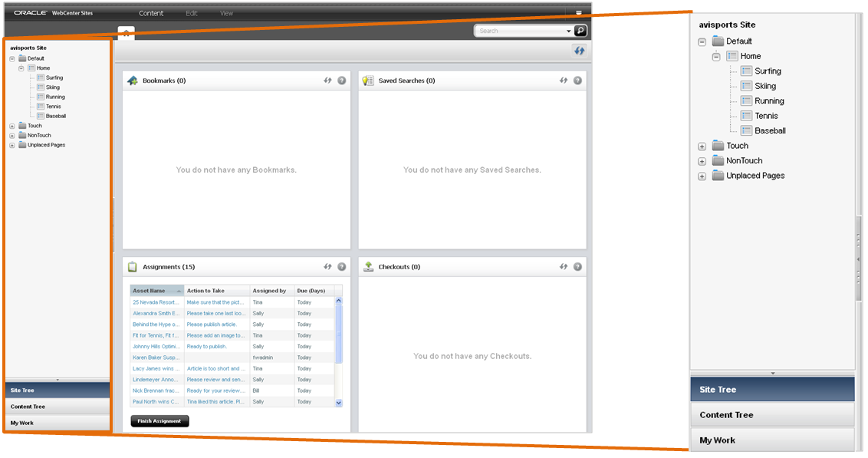Expand the Touch node in the enlarged tree

click(x=702, y=147)
